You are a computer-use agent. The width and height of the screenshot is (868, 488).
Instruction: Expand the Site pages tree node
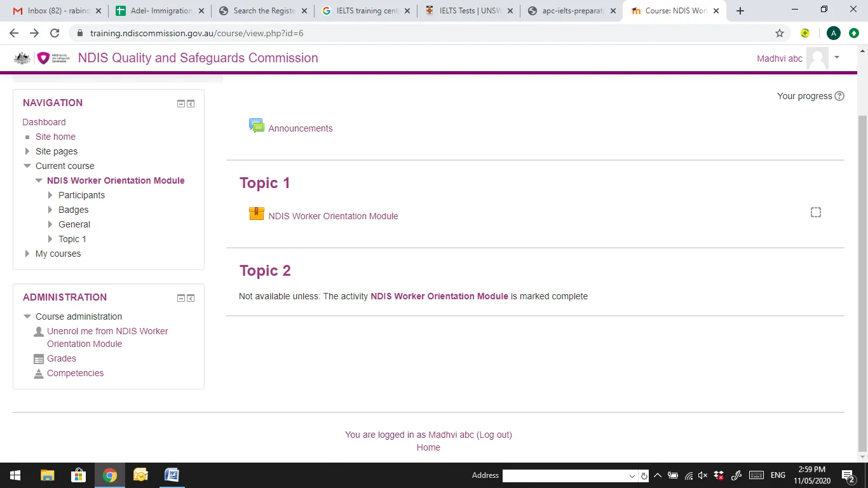coord(27,151)
